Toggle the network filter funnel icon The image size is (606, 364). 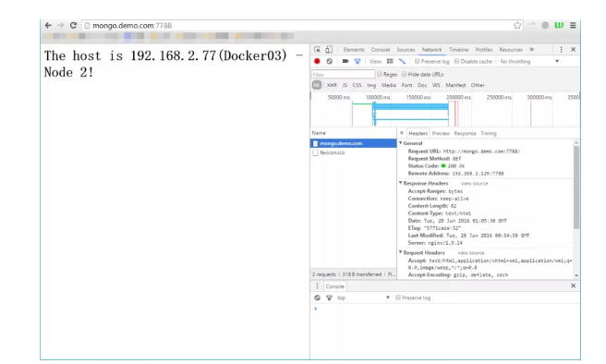click(358, 61)
